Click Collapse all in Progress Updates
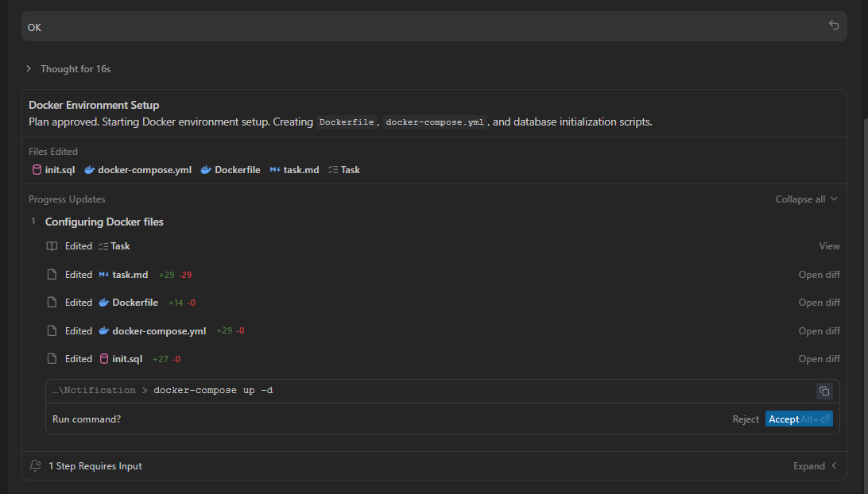Viewport: 868px width, 494px height. point(806,199)
